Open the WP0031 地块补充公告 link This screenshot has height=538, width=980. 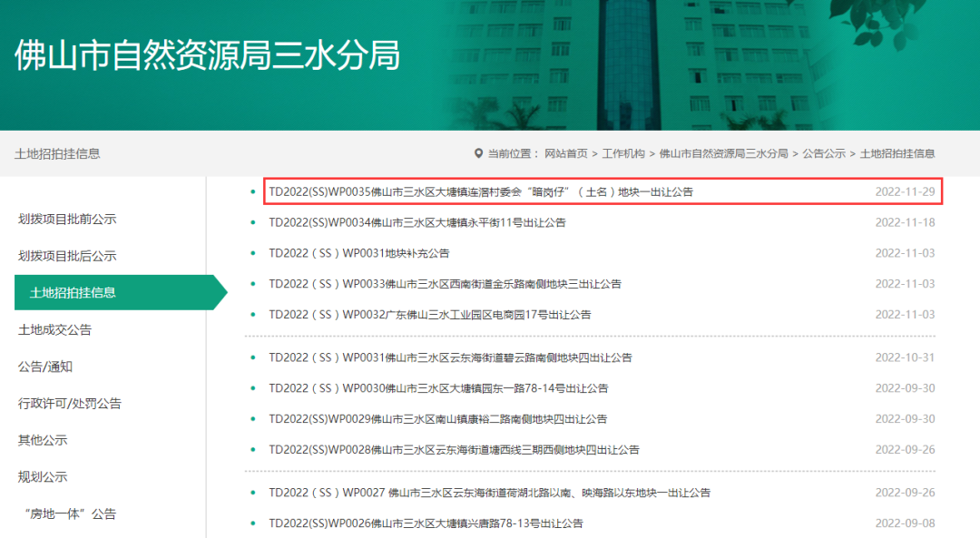[x=359, y=254]
